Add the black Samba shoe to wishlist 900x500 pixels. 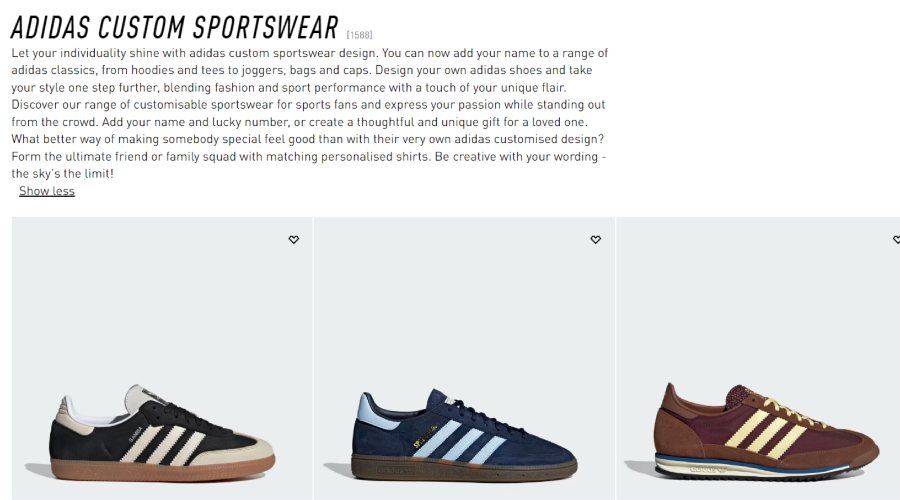293,239
